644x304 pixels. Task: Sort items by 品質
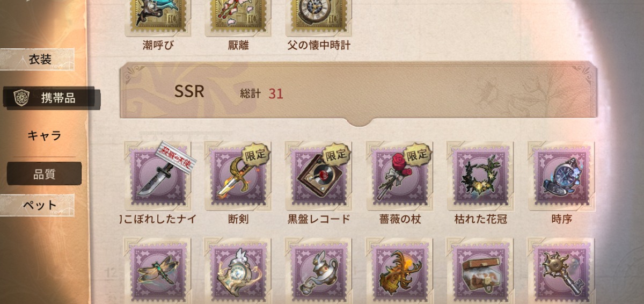pos(44,174)
